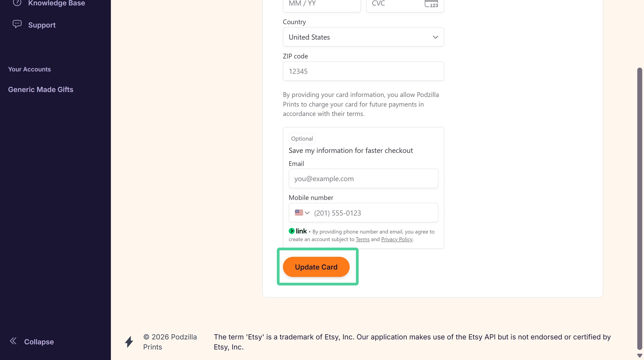Image resolution: width=644 pixels, height=360 pixels.
Task: Open the Privacy Policy link
Action: point(396,239)
